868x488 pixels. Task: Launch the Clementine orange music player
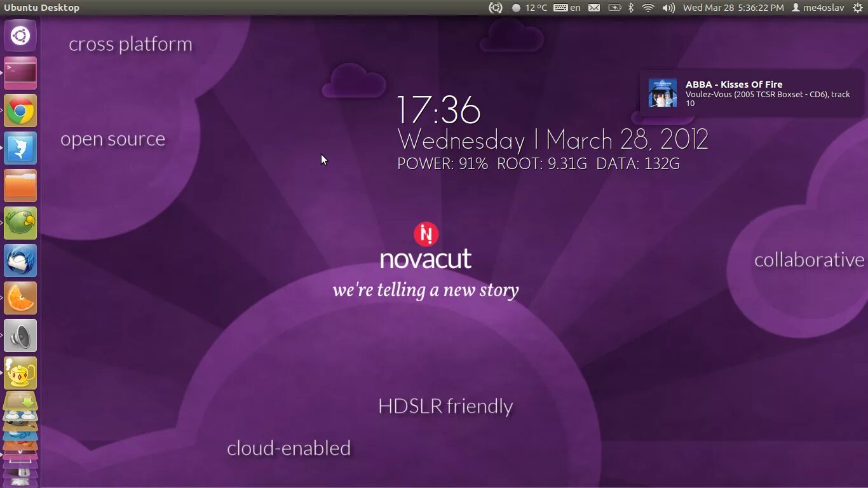point(20,298)
